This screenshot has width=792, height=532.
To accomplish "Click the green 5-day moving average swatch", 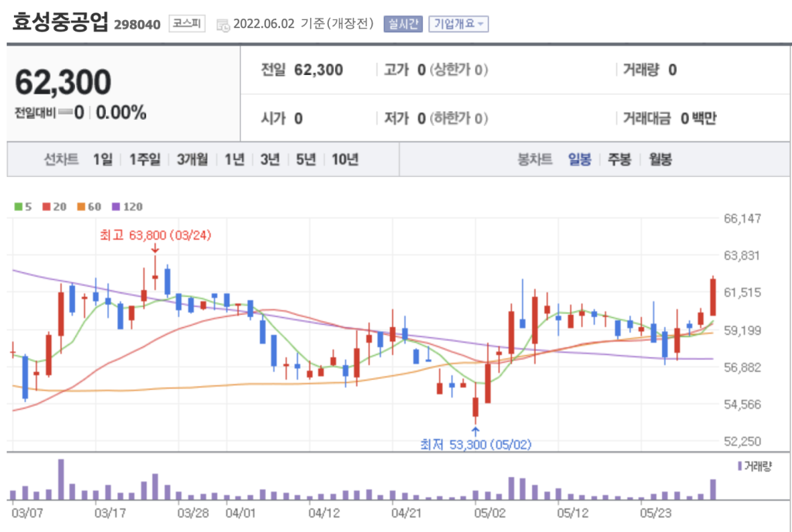I will coord(18,206).
